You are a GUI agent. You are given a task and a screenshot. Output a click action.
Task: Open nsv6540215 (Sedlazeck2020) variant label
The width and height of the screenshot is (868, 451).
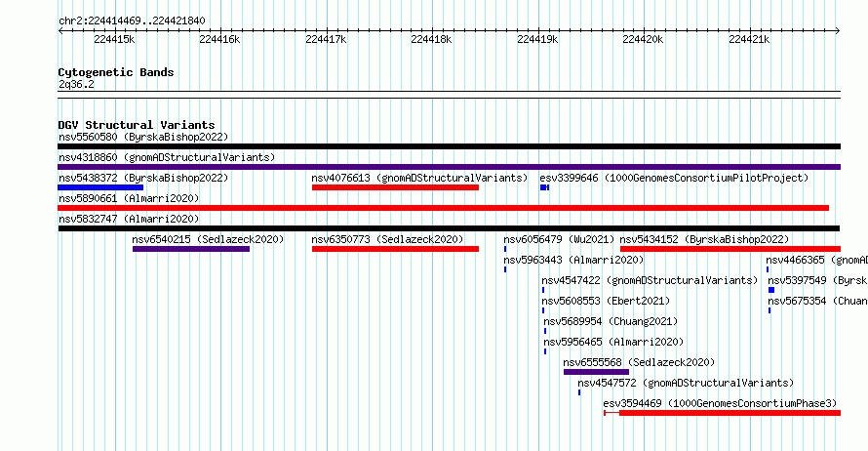click(x=208, y=239)
